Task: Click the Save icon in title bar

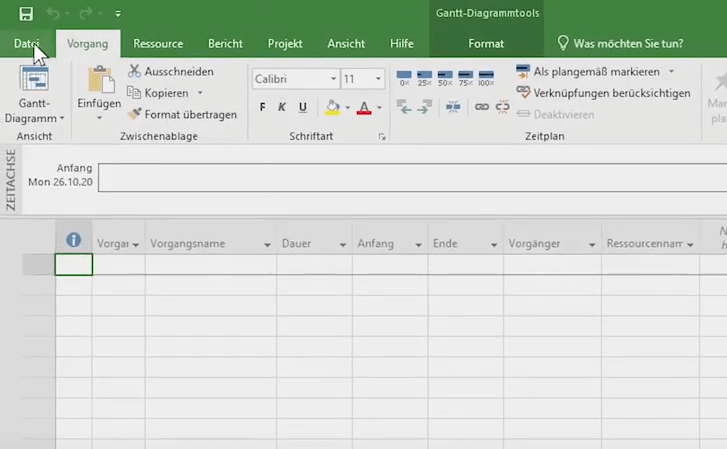Action: 26,14
